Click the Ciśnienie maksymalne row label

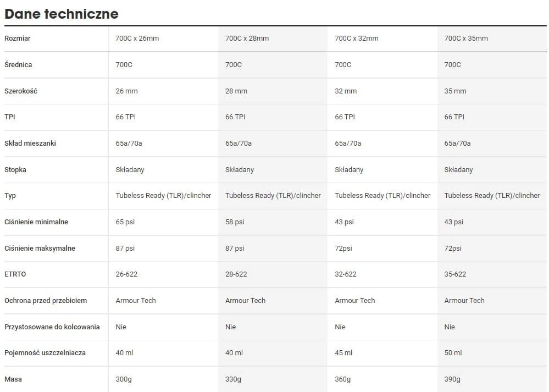click(x=40, y=248)
